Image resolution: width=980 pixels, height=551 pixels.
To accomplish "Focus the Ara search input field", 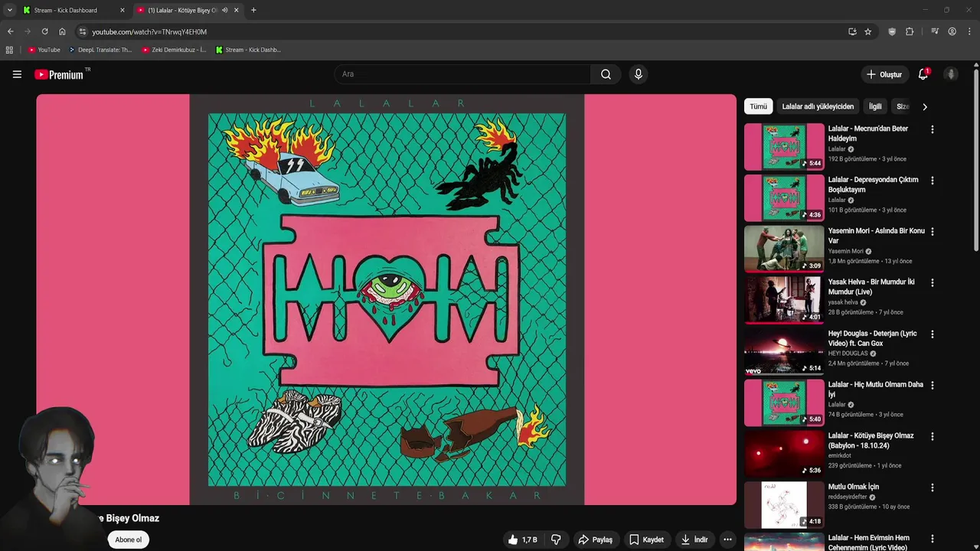I will click(462, 74).
